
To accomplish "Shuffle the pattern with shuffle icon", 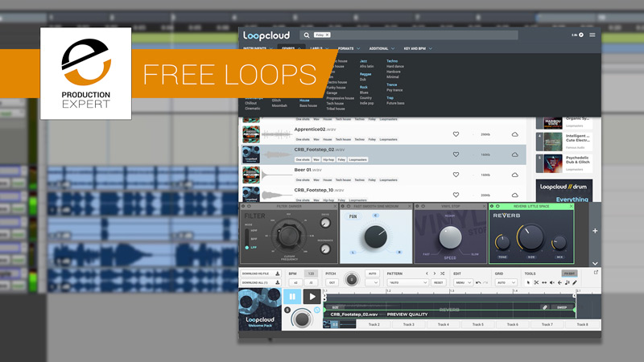I will tap(442, 274).
